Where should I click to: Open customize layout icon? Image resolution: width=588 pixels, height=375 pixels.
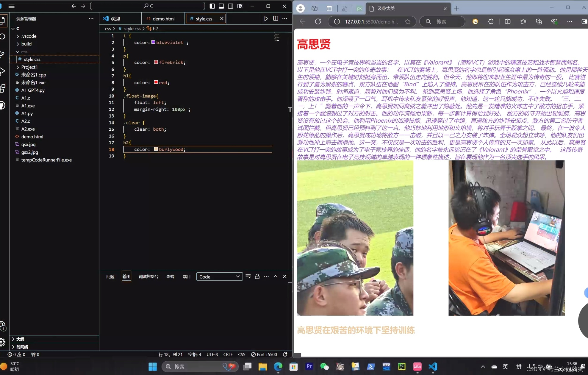[x=240, y=6]
